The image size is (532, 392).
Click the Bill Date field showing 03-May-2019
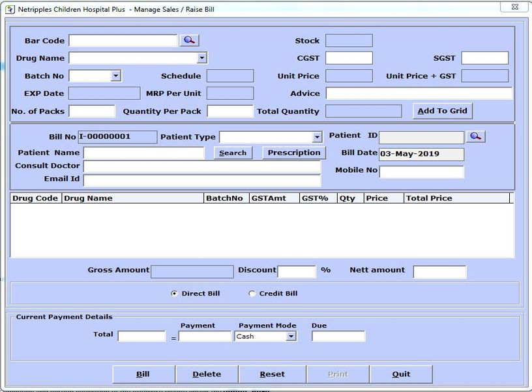point(421,154)
